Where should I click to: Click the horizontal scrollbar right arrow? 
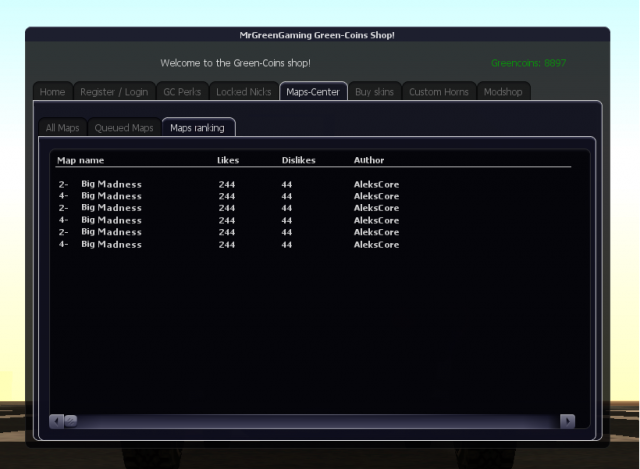coord(567,421)
